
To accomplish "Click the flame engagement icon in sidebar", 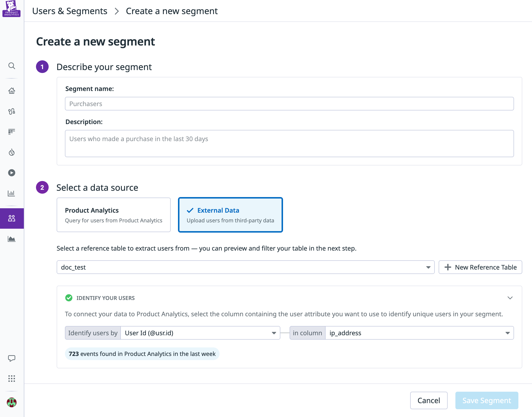I will pyautogui.click(x=11, y=152).
